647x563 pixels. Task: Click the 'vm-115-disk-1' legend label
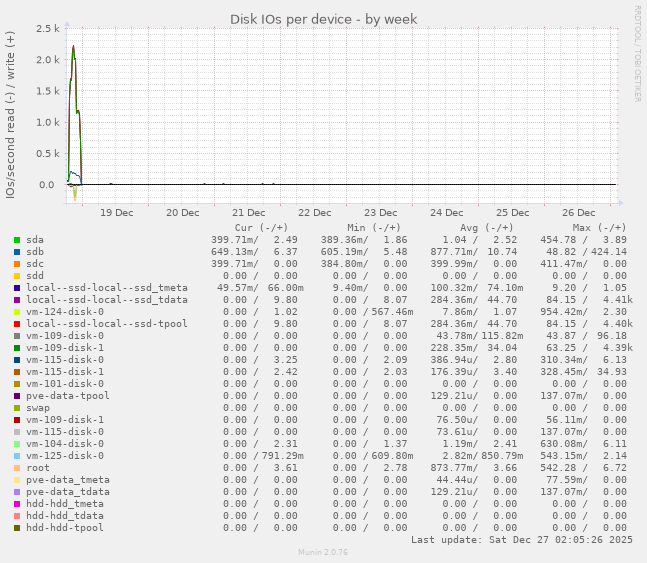pos(65,371)
